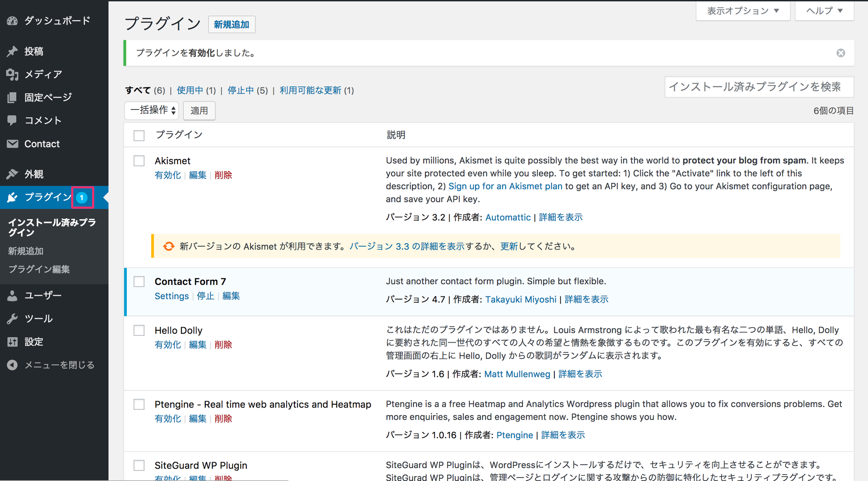Filter plugins by 使用中
868x481 pixels.
click(190, 90)
